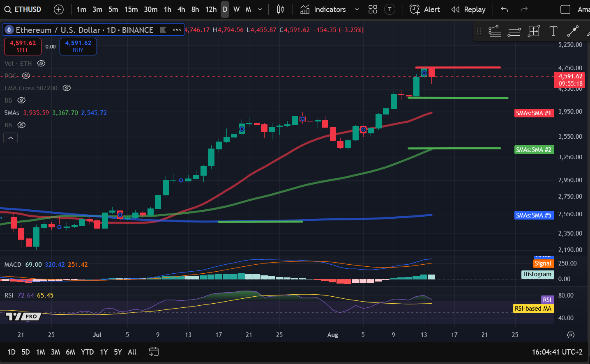590x364 pixels.
Task: Click the RSI-based MA label
Action: [x=533, y=308]
